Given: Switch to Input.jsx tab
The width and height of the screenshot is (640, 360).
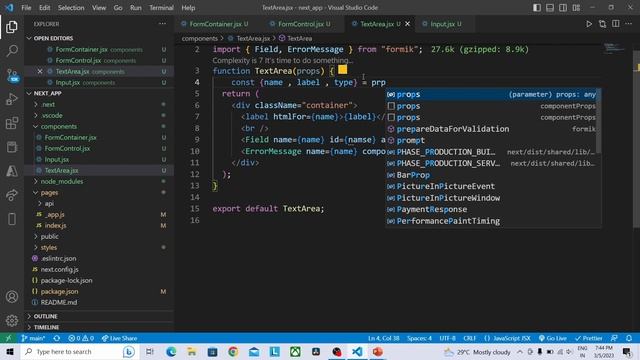Looking at the screenshot, I should tap(446, 24).
